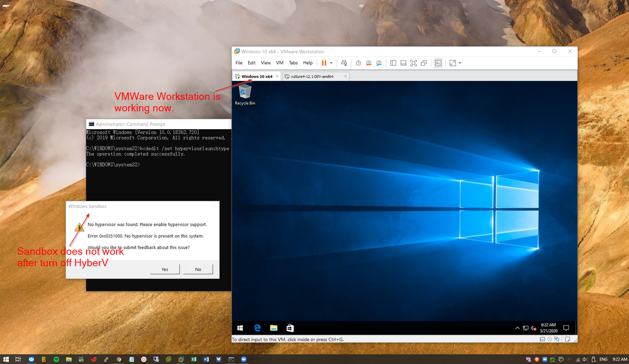Image resolution: width=629 pixels, height=364 pixels.
Task: Open Chrome from host taskbar
Action: tap(119, 359)
